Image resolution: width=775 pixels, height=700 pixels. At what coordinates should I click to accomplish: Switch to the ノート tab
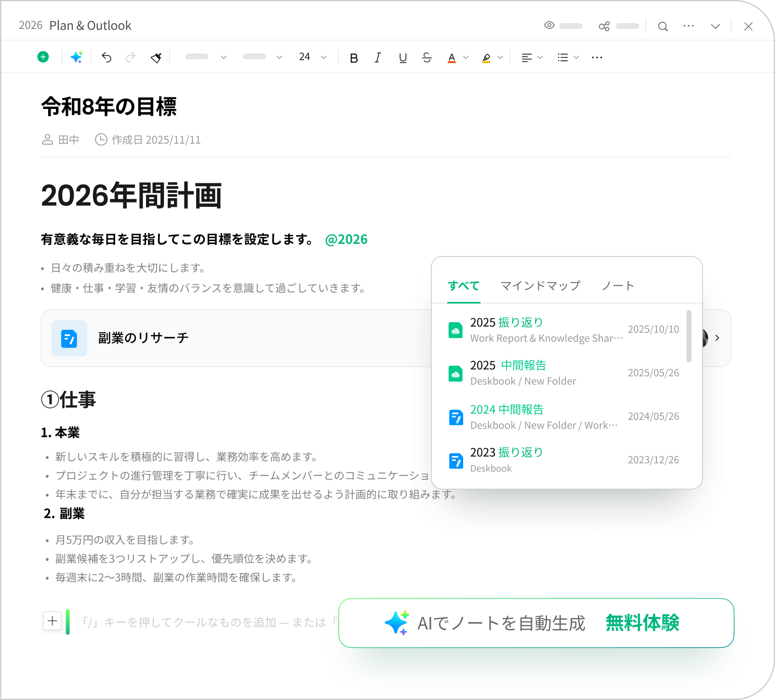(x=618, y=286)
